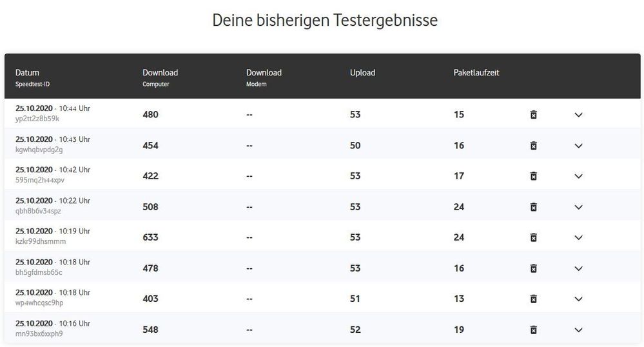644x347 pixels.
Task: Delete the 10:42 Uhr test result
Action: pyautogui.click(x=533, y=176)
